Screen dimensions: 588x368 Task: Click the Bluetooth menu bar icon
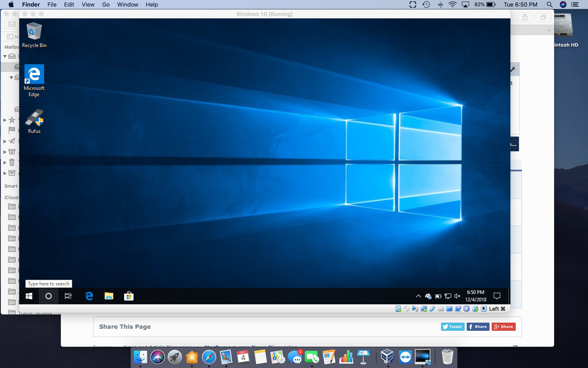tap(440, 4)
